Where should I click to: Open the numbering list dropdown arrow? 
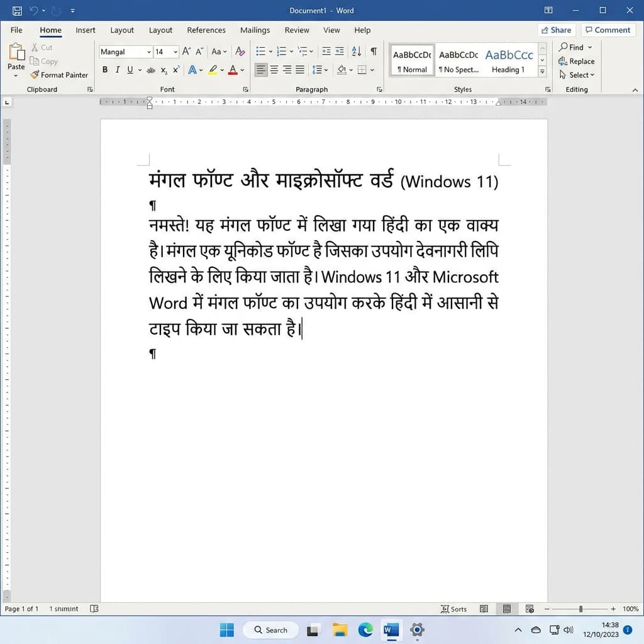tap(291, 52)
